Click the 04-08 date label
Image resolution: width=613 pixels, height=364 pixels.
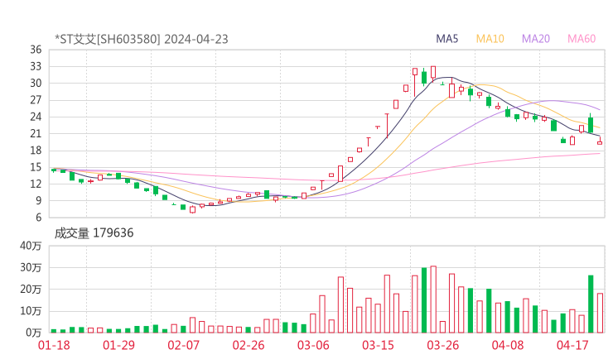pyautogui.click(x=508, y=345)
